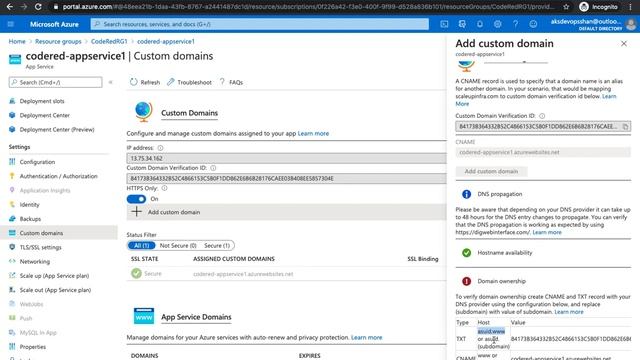Click the Add custom domain button in the panel
640x360 pixels.
click(491, 171)
